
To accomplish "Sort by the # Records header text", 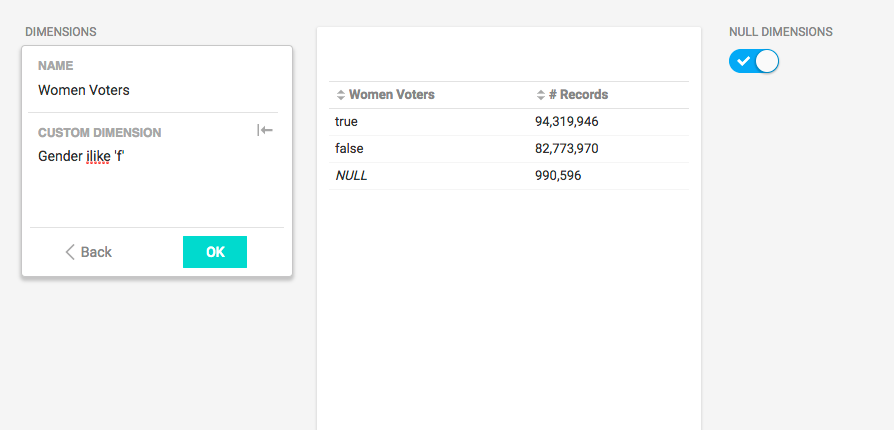I will (x=578, y=95).
